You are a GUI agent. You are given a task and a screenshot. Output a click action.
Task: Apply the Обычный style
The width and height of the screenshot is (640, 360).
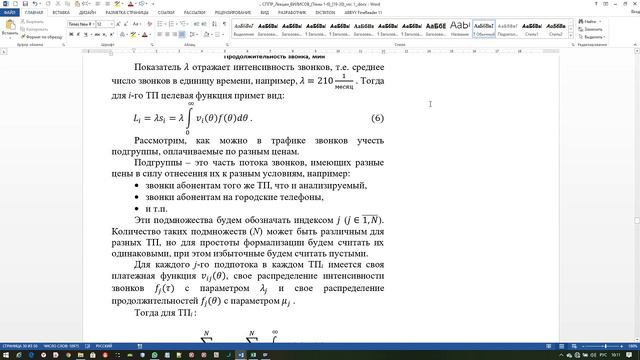click(x=484, y=28)
